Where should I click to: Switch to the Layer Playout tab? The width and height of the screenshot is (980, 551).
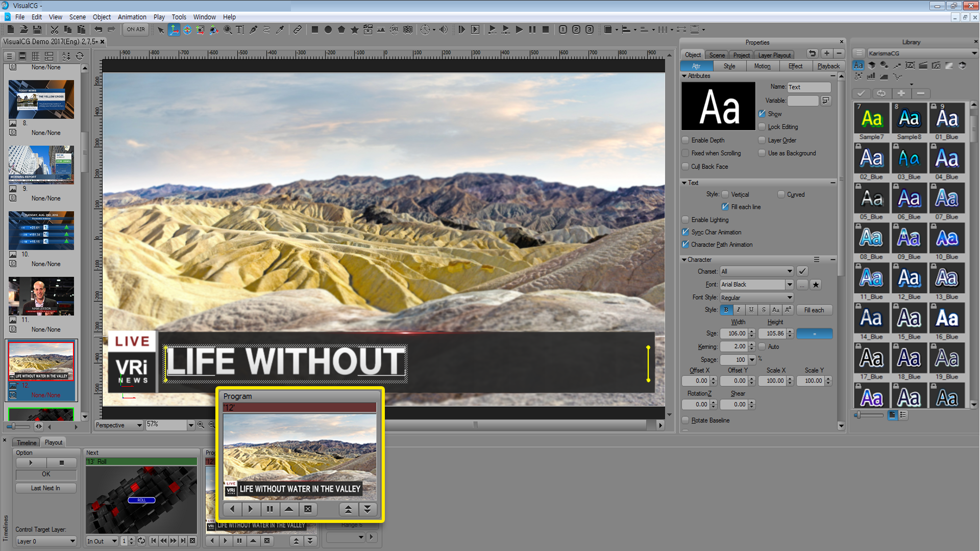pos(774,55)
